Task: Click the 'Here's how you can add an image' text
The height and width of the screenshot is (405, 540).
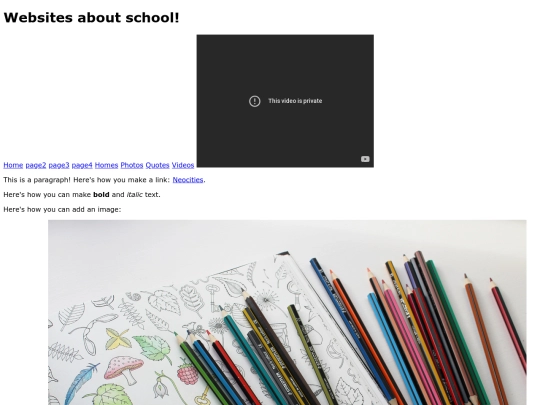Action: (x=62, y=209)
